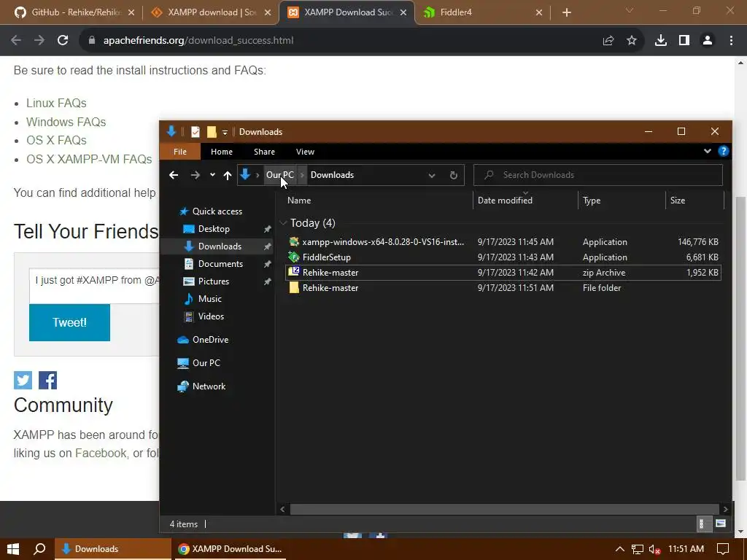Screen dimensions: 747x560
Task: Share this page from address bar
Action: [608, 41]
